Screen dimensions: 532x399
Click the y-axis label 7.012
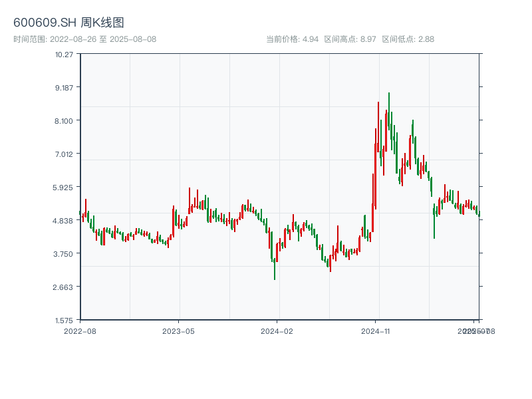coord(64,154)
